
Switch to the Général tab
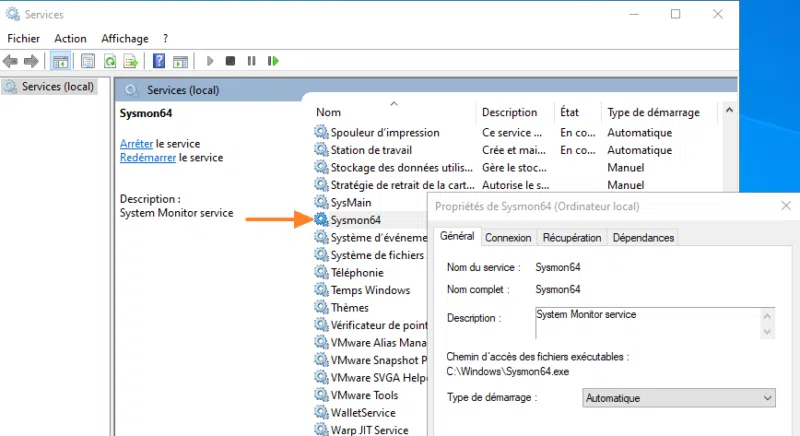(457, 236)
